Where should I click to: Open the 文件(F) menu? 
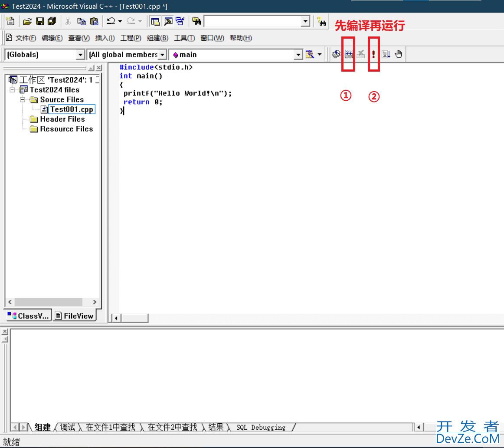coord(26,38)
